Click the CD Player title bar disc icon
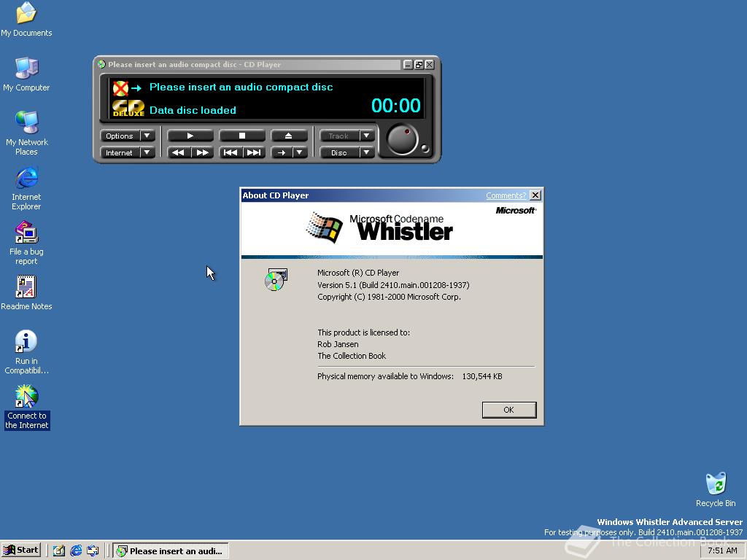The image size is (747, 560). (101, 64)
